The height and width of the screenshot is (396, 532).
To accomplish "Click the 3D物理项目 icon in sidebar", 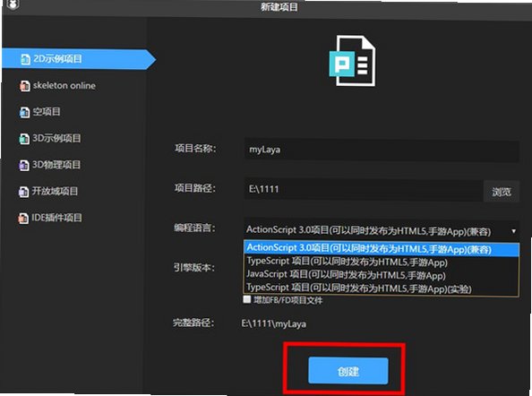I will [24, 165].
